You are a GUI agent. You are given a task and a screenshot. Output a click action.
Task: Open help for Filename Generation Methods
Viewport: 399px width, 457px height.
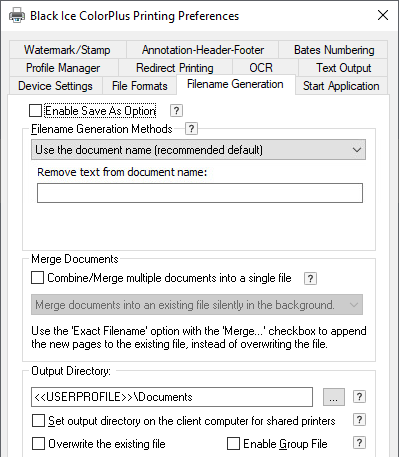[191, 129]
